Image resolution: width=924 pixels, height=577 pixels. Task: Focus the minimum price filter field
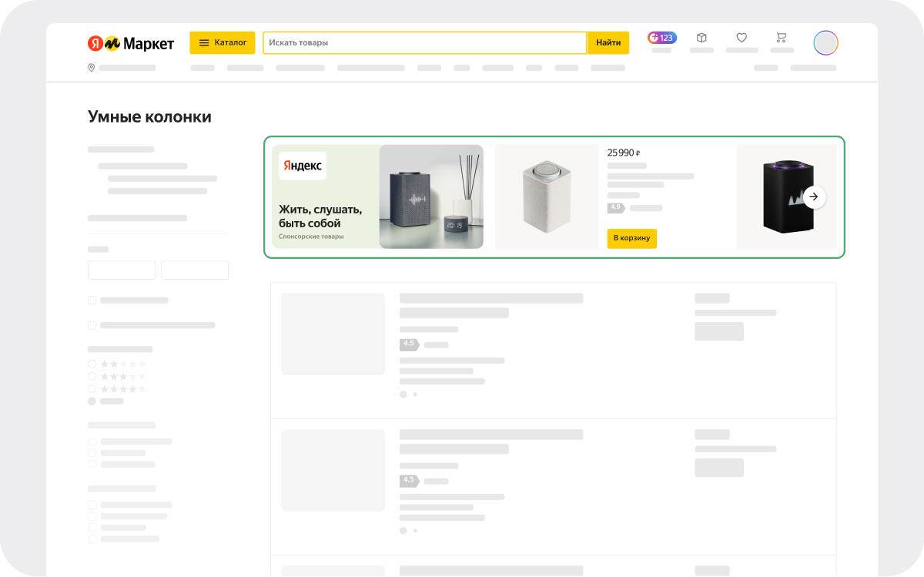pos(122,270)
